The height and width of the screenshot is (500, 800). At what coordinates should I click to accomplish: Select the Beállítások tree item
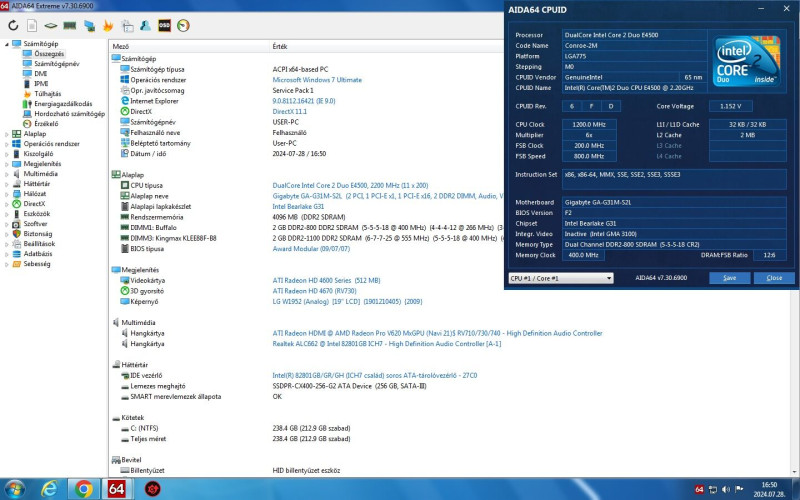(x=39, y=244)
